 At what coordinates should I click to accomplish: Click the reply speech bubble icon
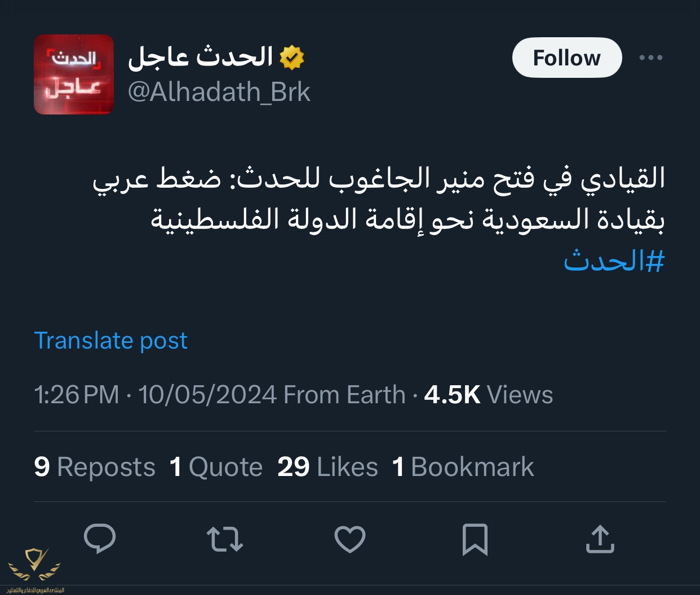tap(100, 539)
